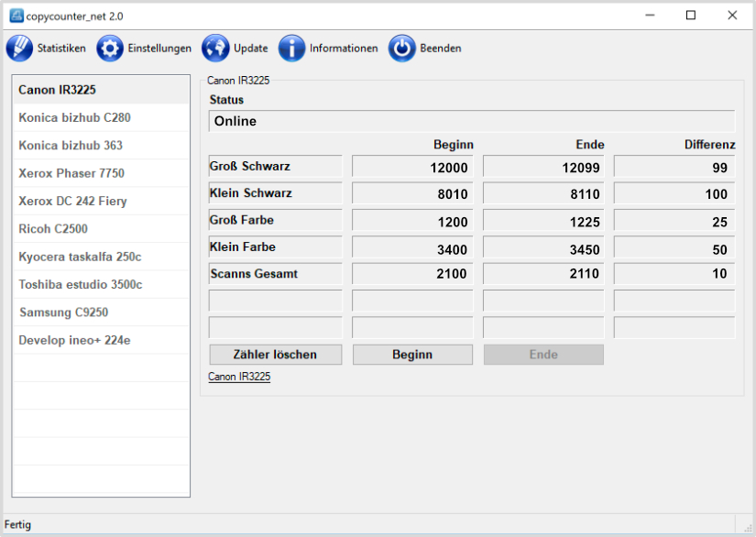Click Ende value 3450
Screen dimensions: 756x537
(543, 247)
